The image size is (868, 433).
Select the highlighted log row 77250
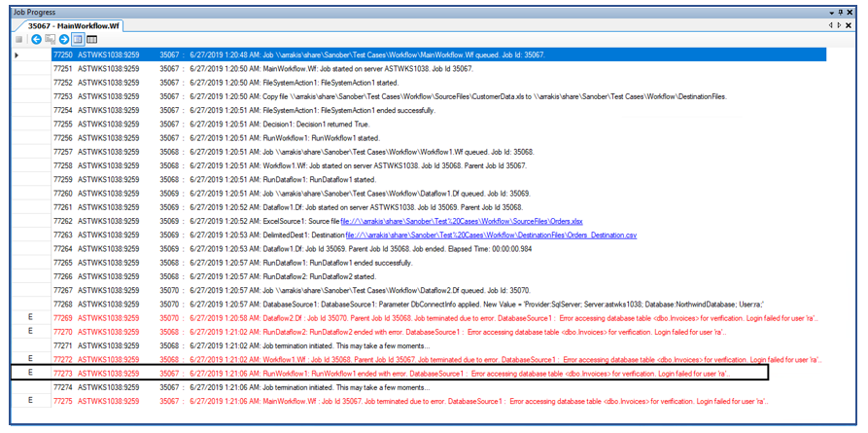click(x=437, y=55)
